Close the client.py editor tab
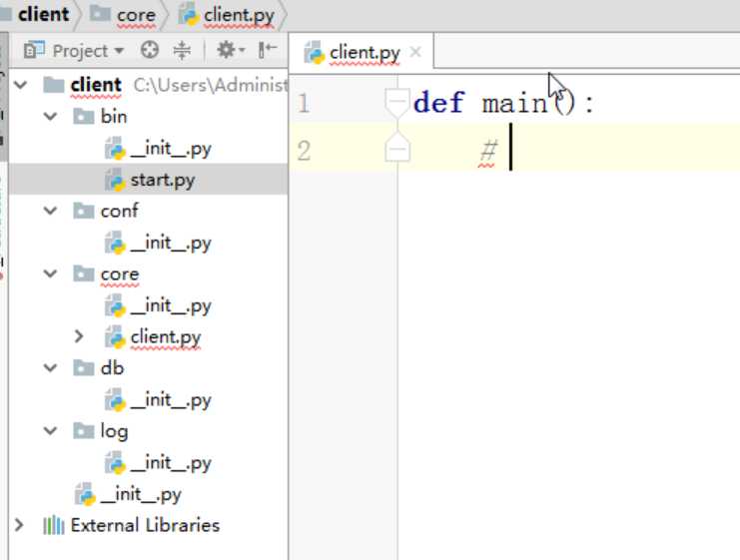 point(415,52)
